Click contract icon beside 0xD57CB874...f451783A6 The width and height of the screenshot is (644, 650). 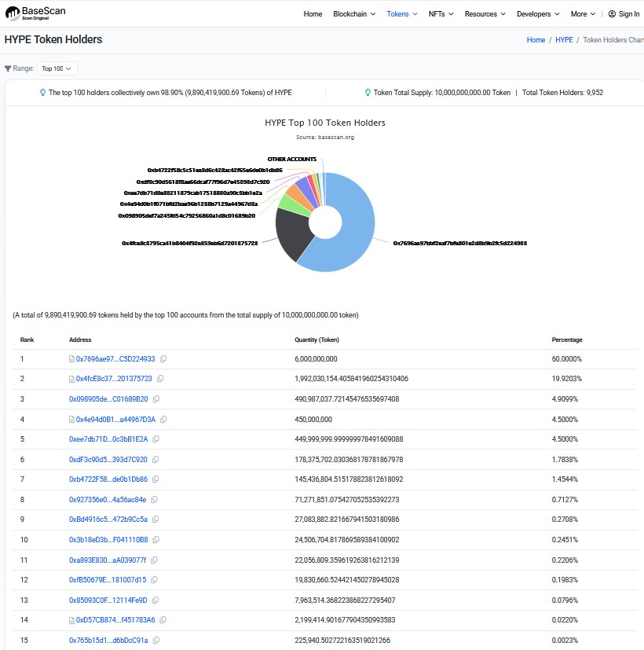pos(71,620)
